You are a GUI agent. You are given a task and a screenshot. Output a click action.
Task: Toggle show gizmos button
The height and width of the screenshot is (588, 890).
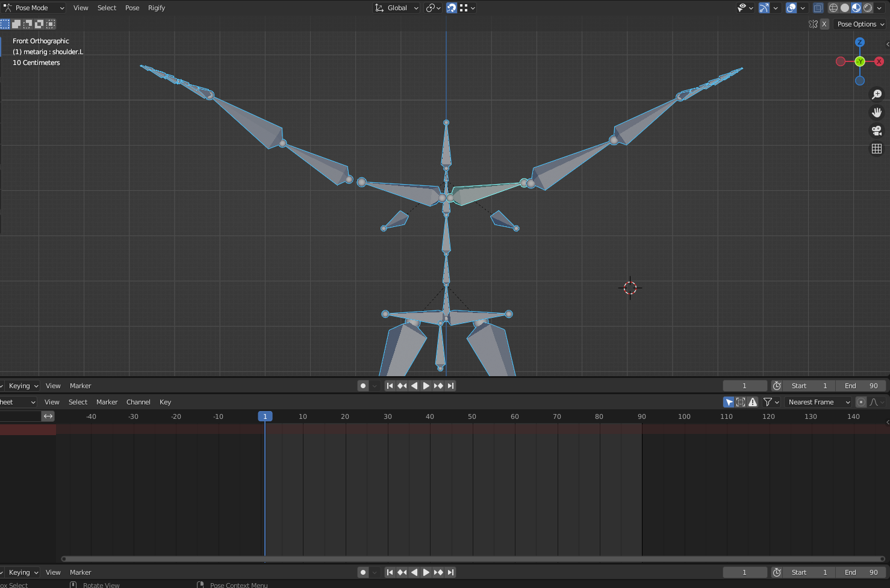pos(764,8)
